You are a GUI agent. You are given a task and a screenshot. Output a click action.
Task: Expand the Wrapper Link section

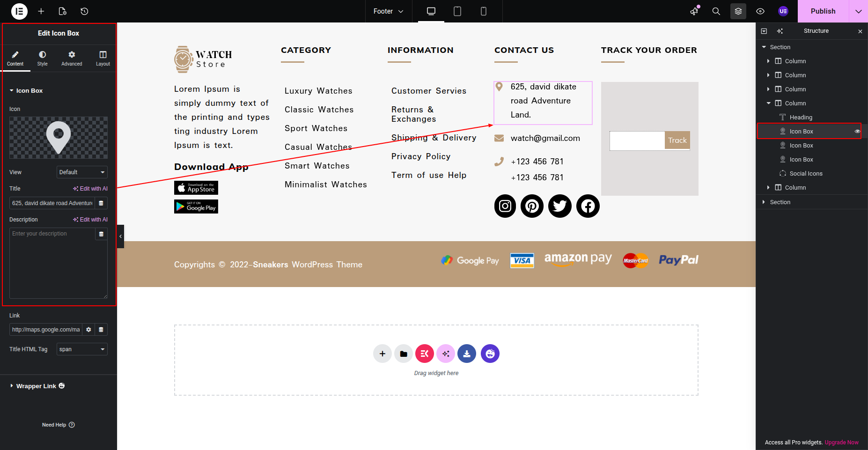[x=36, y=386]
